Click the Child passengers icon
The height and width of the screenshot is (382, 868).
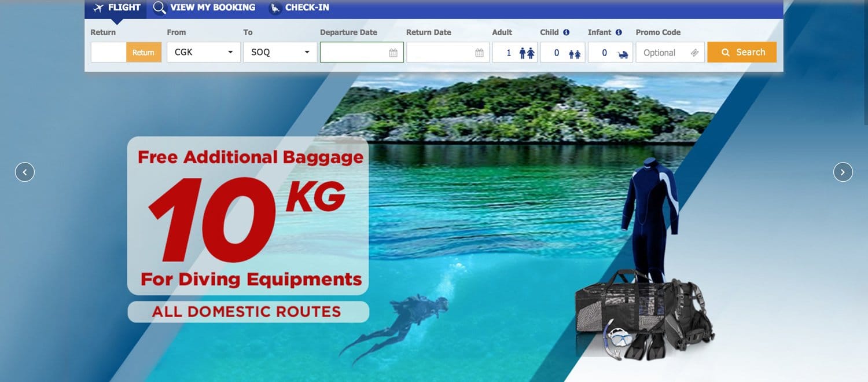coord(575,53)
